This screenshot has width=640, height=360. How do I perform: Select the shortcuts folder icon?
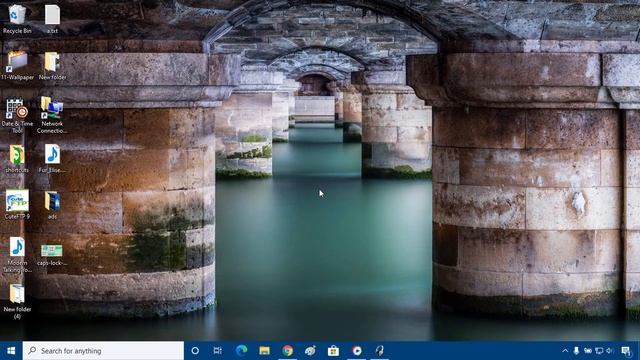(x=17, y=159)
